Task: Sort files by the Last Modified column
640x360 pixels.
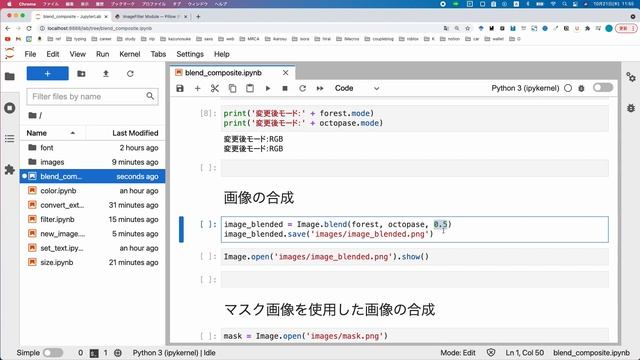Action: click(126, 133)
